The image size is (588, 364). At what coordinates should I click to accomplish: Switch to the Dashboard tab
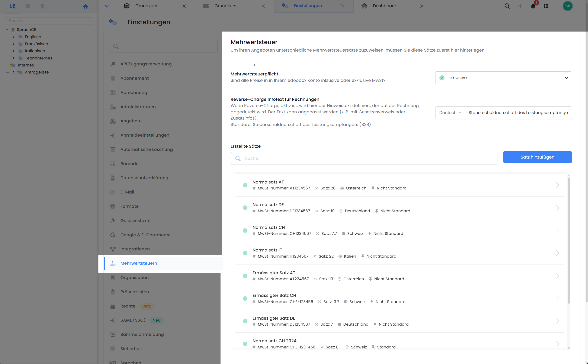pyautogui.click(x=385, y=6)
